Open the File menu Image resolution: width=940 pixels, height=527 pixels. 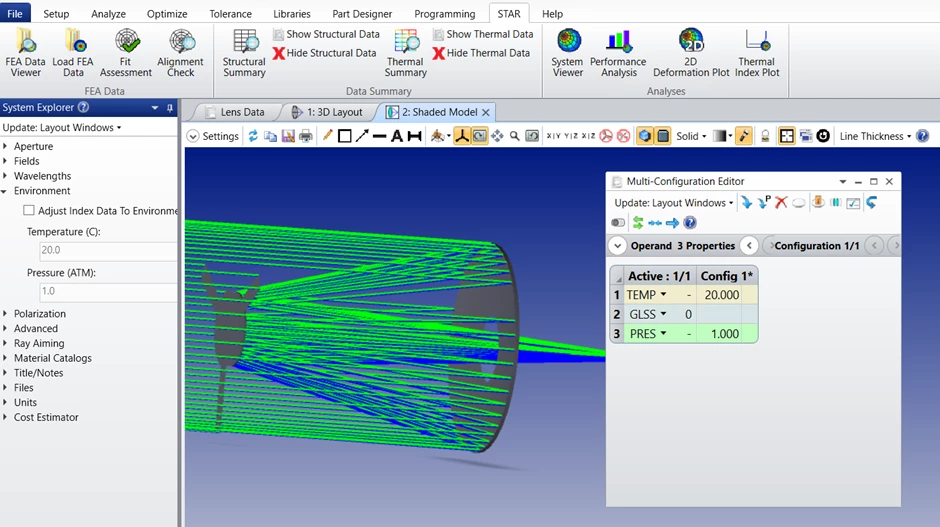click(15, 13)
